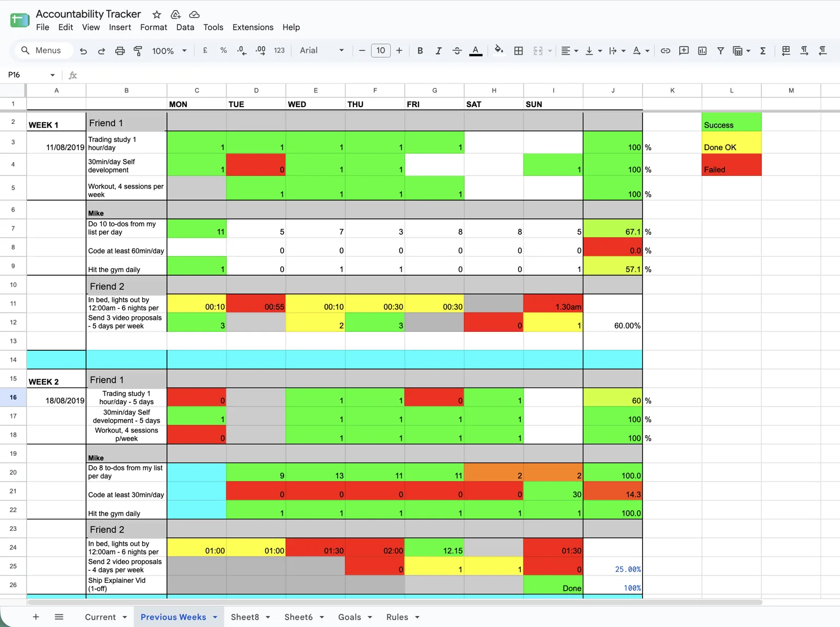
Task: Switch to the Rules sheet tab
Action: point(397,617)
